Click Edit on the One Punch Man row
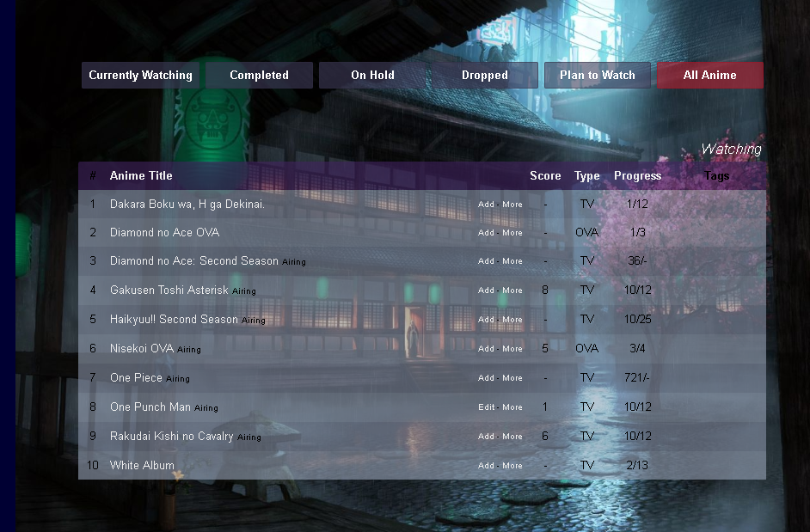The image size is (810, 532). (486, 407)
